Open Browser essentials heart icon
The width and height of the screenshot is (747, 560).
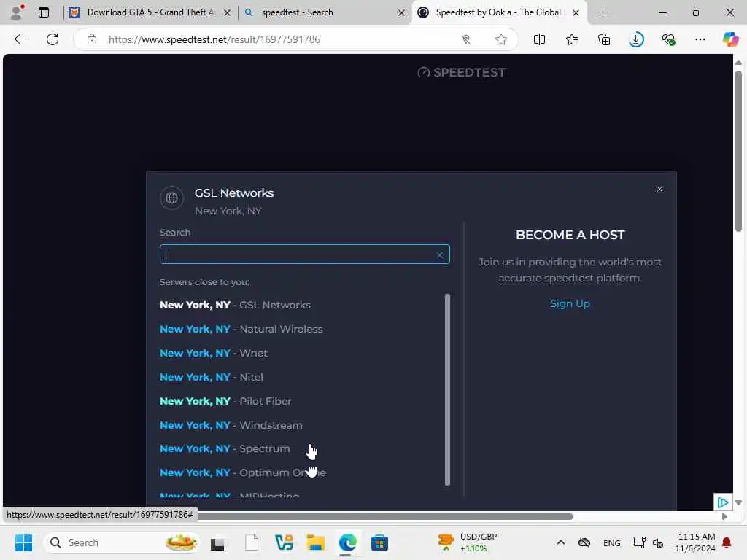(668, 39)
